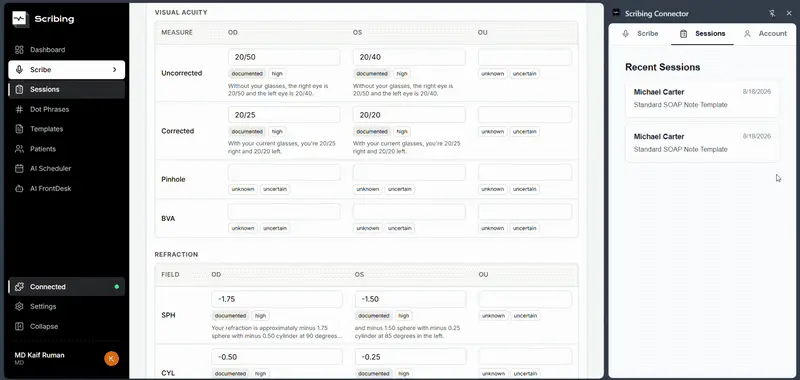The height and width of the screenshot is (380, 800).
Task: Switch to the Account tab in connector
Action: point(765,34)
